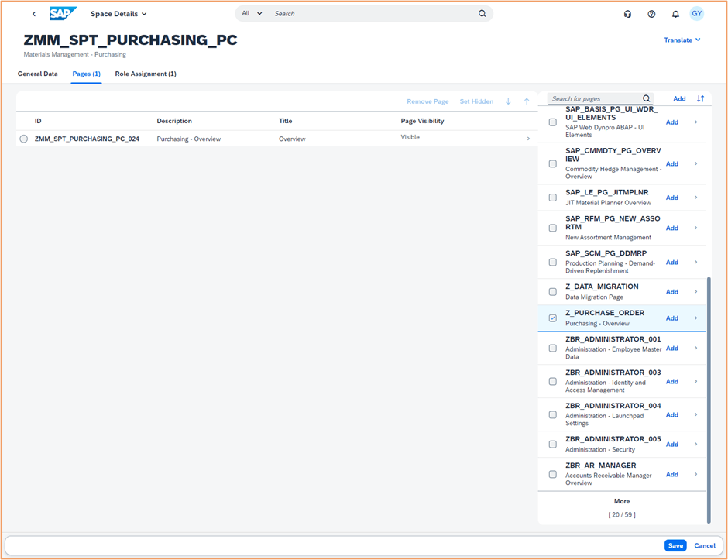Open the All search scope dropdown

tap(252, 13)
